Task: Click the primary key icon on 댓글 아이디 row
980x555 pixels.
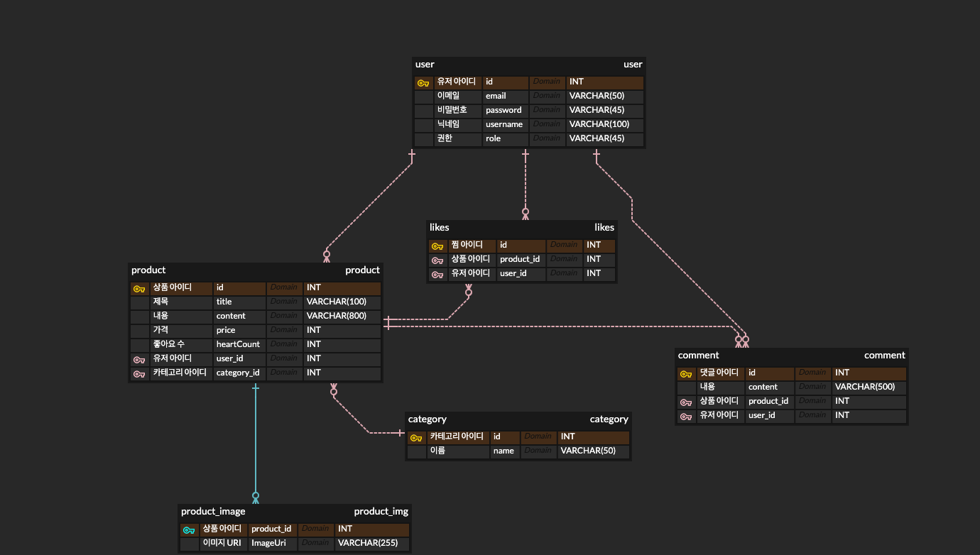Action: pyautogui.click(x=686, y=373)
